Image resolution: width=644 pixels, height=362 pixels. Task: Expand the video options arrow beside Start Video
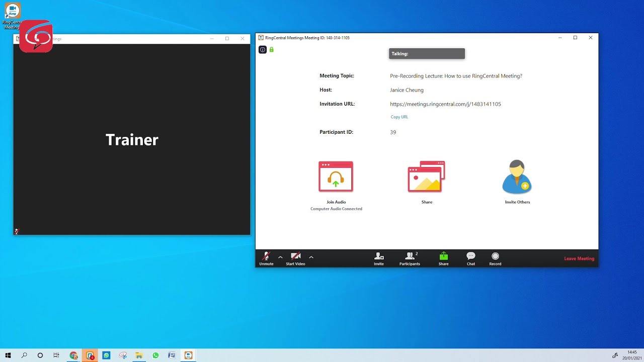[x=311, y=257]
